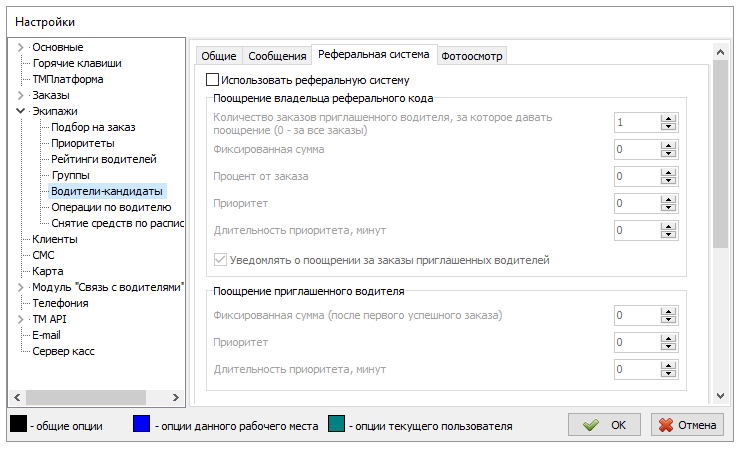The width and height of the screenshot is (740, 451).
Task: Click the teal current user options swatch
Action: [x=336, y=425]
